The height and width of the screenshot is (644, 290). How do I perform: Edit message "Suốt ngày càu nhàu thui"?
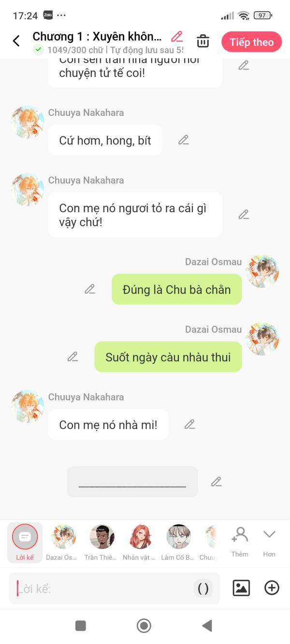(x=72, y=357)
